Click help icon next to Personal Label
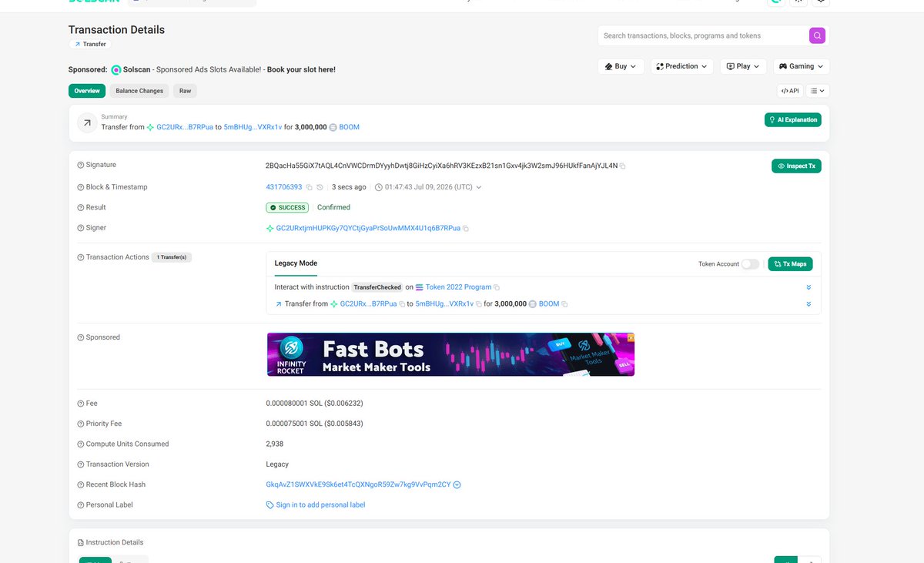 [81, 505]
